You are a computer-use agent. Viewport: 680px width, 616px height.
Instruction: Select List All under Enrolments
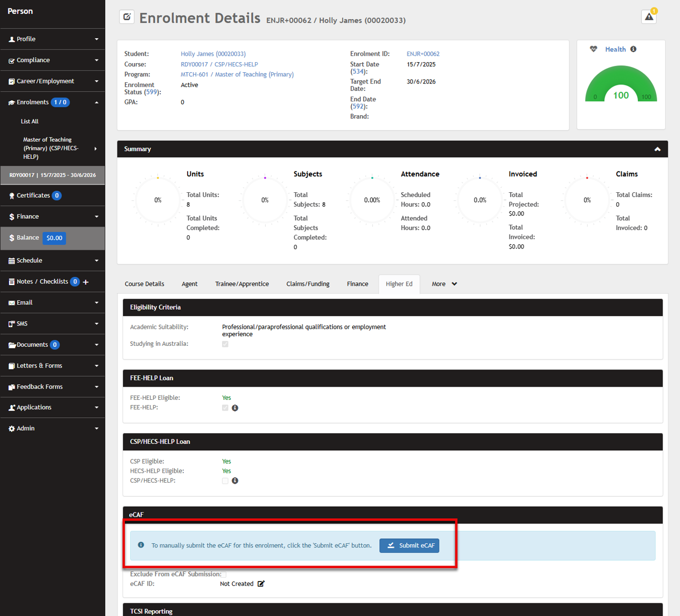pyautogui.click(x=30, y=122)
